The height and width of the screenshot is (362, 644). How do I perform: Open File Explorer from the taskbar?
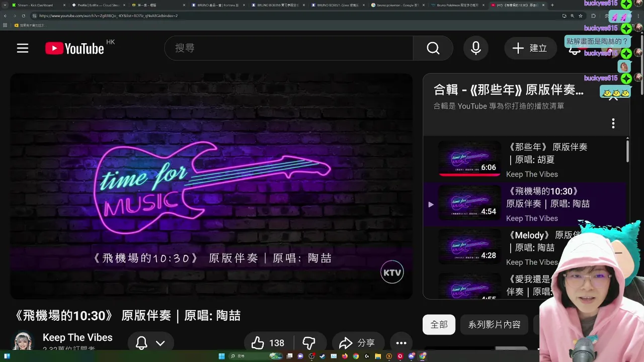[378, 356]
